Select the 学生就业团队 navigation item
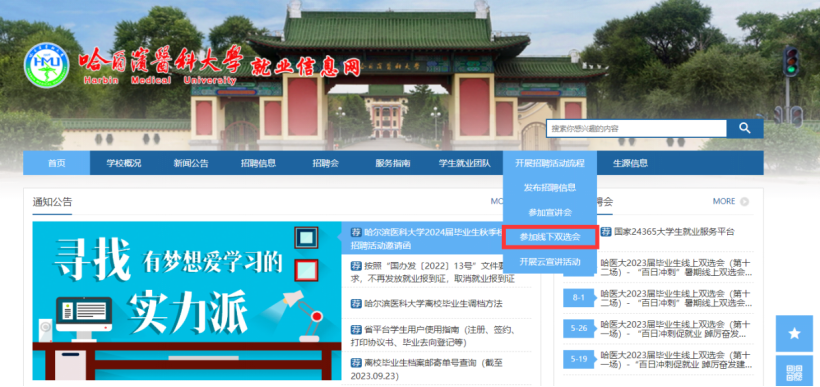This screenshot has height=387, width=820. pyautogui.click(x=464, y=163)
